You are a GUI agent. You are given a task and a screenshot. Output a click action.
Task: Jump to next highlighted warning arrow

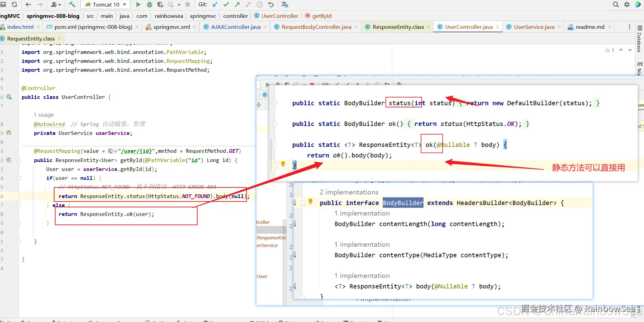coord(630,50)
